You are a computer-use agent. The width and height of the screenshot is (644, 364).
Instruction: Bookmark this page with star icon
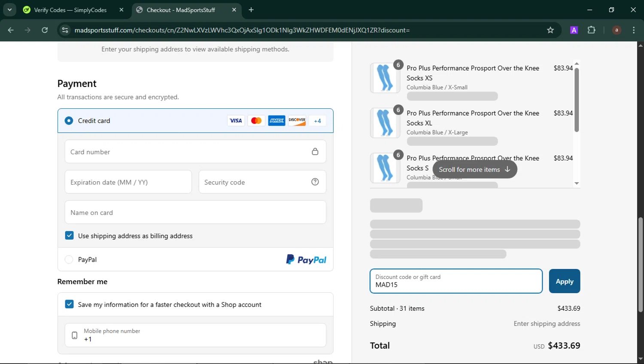point(550,30)
